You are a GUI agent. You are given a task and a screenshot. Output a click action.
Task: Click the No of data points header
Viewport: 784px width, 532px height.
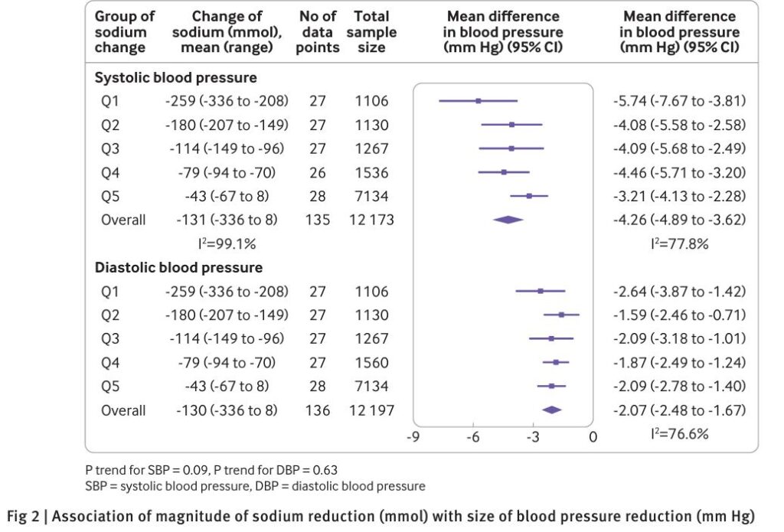(318, 32)
